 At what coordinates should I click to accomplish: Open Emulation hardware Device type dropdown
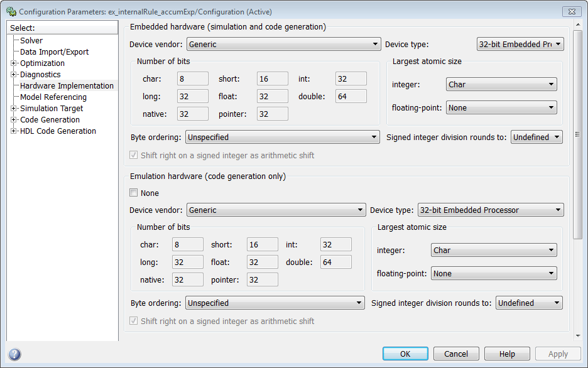[491, 210]
